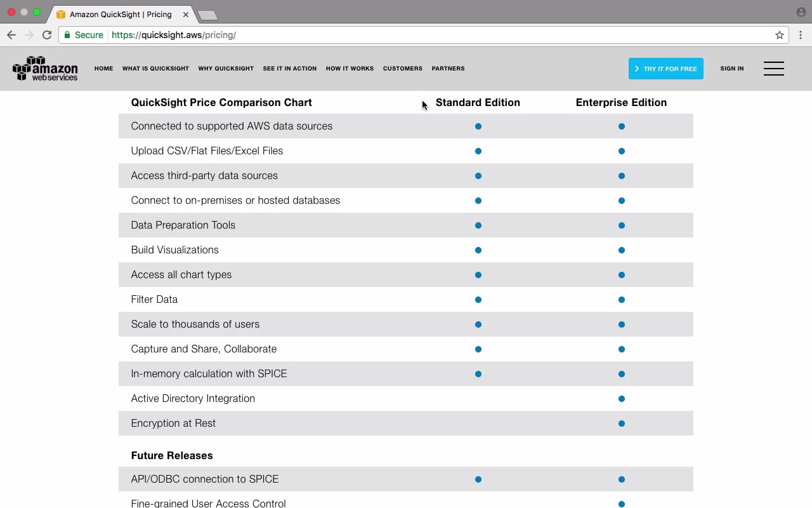The height and width of the screenshot is (508, 812).
Task: Open the HOME nav item
Action: click(x=103, y=69)
